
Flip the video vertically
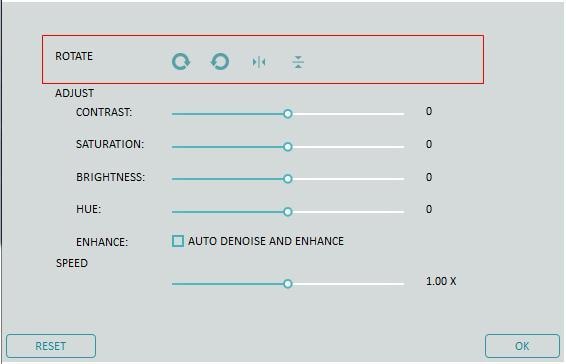298,62
